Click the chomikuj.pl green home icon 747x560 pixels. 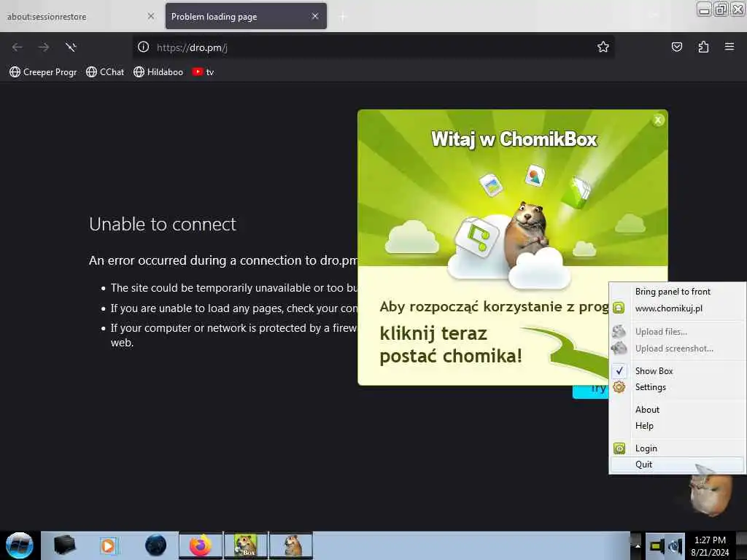tap(619, 308)
